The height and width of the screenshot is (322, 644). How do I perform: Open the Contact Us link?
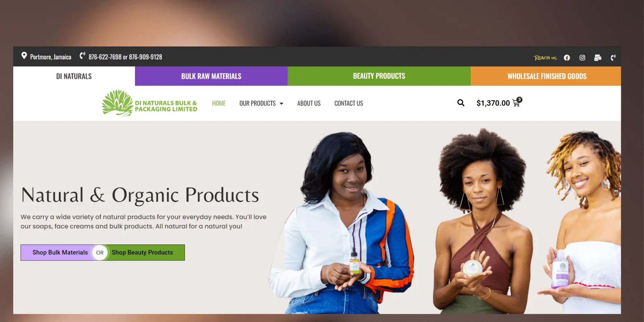coord(349,103)
